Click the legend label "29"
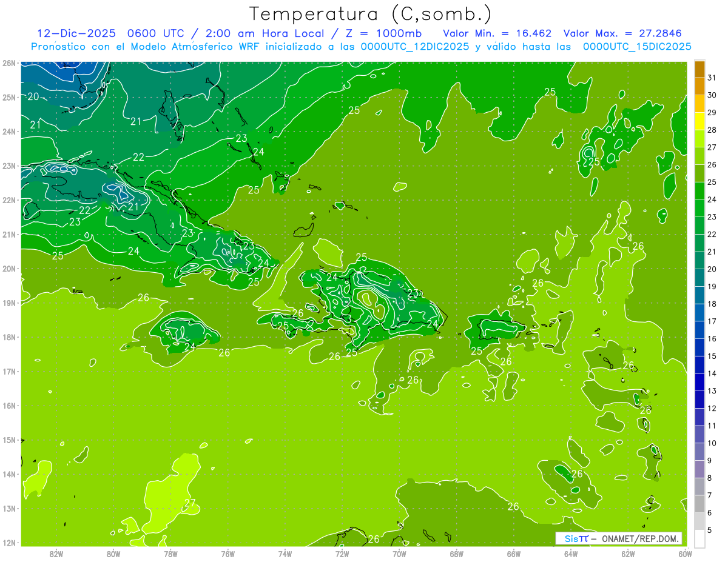This screenshot has height=562, width=728. pyautogui.click(x=712, y=112)
